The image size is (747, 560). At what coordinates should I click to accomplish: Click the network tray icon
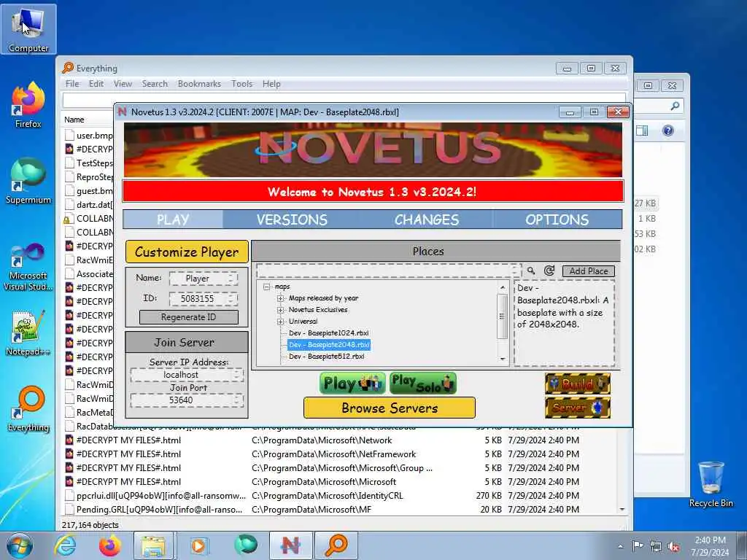click(x=656, y=546)
